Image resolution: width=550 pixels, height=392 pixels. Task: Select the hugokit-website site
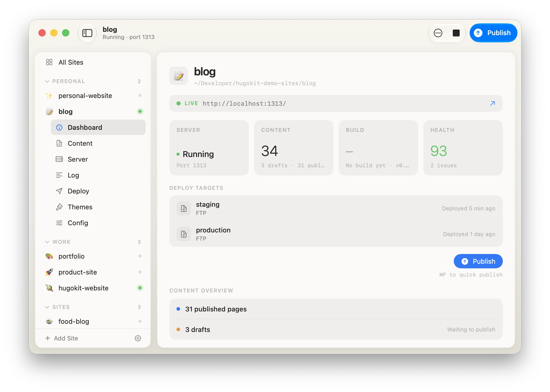click(x=93, y=288)
